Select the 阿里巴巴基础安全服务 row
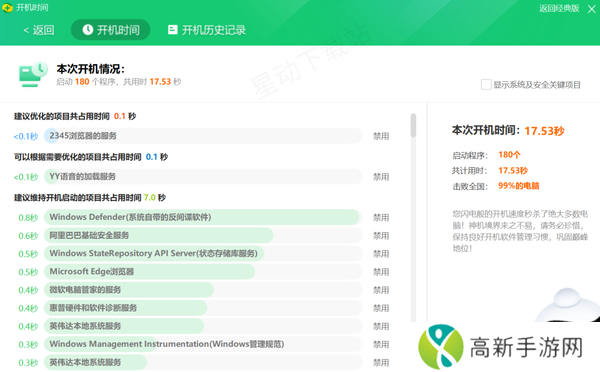 pyautogui.click(x=203, y=235)
